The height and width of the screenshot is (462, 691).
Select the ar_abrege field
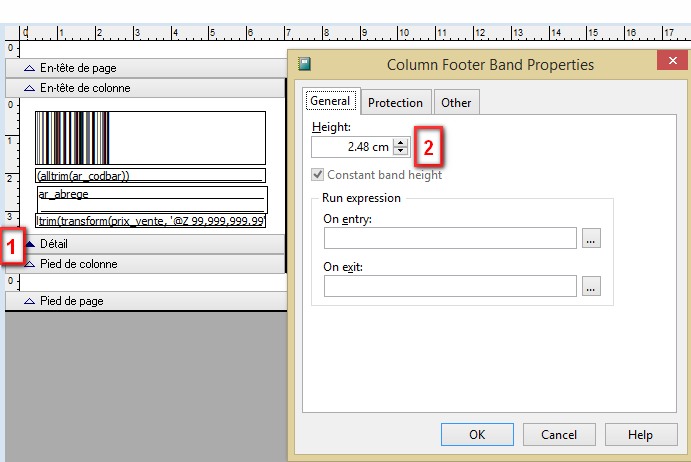coord(152,200)
